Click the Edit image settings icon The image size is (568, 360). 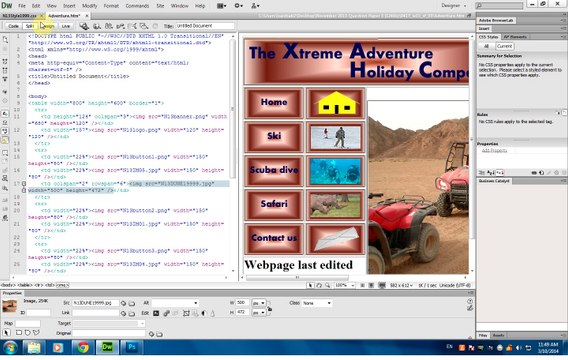pos(166,313)
